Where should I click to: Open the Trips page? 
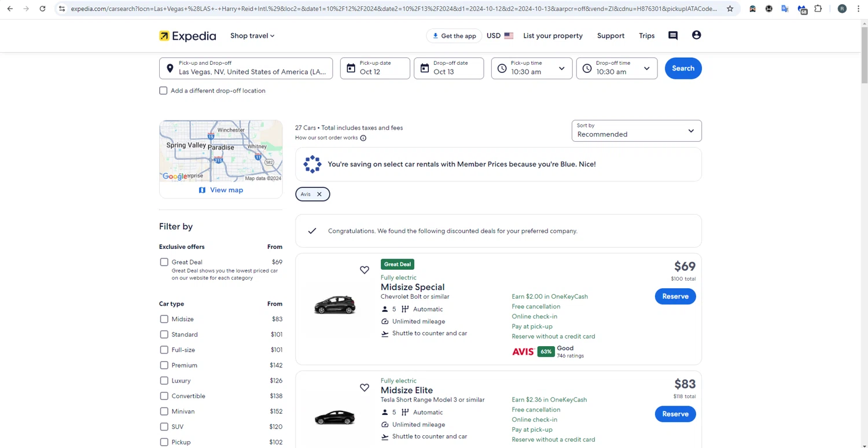[x=646, y=36]
